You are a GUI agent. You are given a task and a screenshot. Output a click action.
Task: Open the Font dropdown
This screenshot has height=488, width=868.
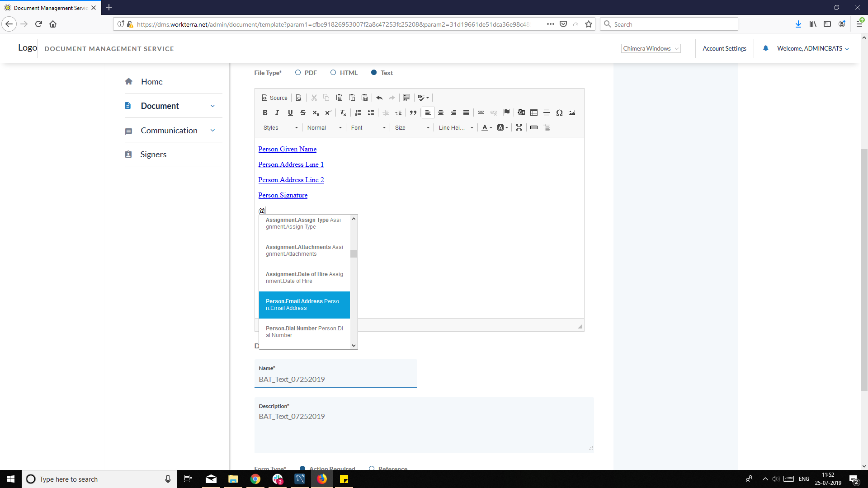click(x=368, y=127)
